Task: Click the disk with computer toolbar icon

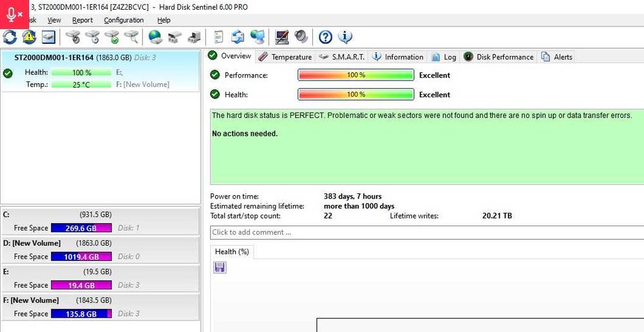Action: tap(194, 37)
